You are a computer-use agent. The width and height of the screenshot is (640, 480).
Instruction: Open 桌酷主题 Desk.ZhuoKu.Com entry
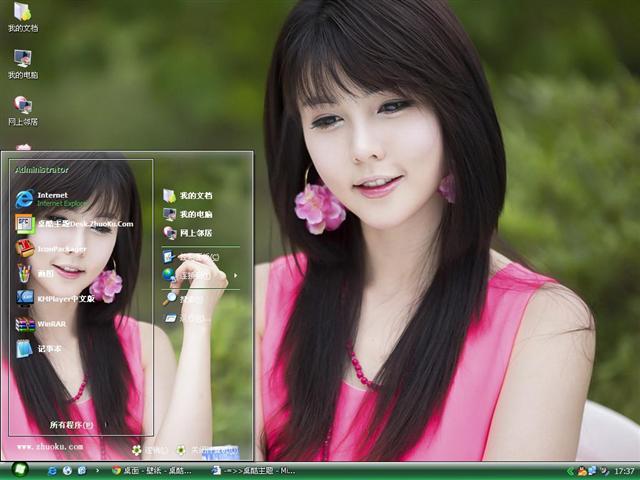[74, 224]
